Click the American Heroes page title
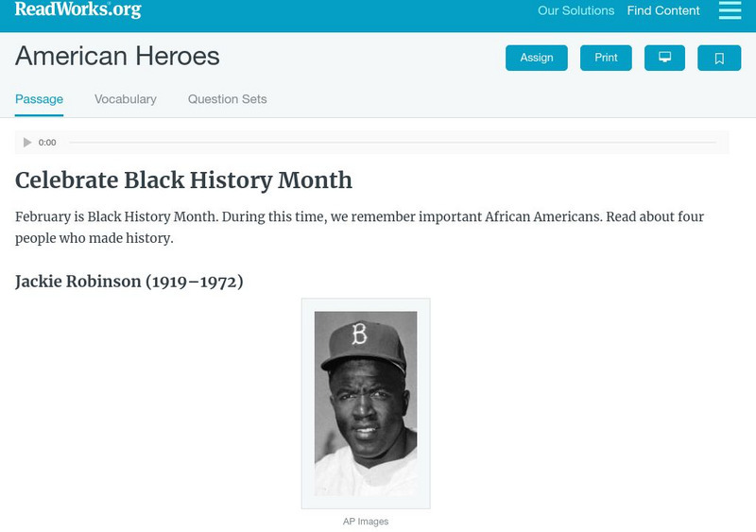Viewport: 756px width, 532px height. click(117, 57)
